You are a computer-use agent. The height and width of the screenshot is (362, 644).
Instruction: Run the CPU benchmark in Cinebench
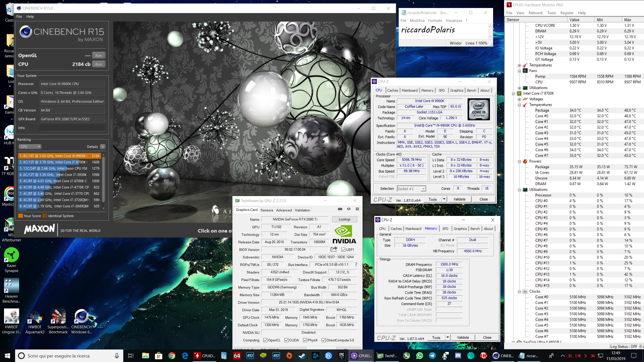[x=99, y=64]
